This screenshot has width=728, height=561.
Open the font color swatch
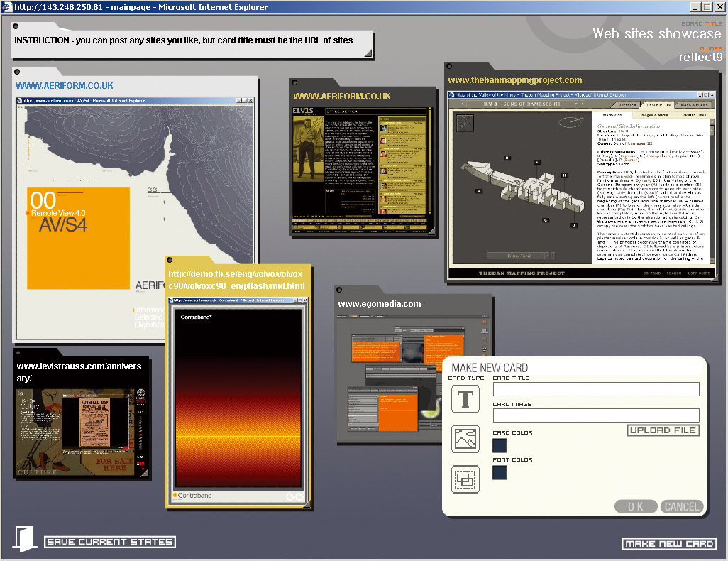[500, 472]
